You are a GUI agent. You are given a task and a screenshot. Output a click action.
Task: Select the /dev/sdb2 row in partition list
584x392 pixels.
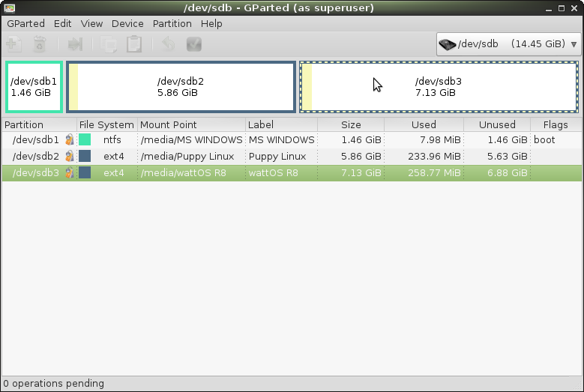[x=292, y=157]
